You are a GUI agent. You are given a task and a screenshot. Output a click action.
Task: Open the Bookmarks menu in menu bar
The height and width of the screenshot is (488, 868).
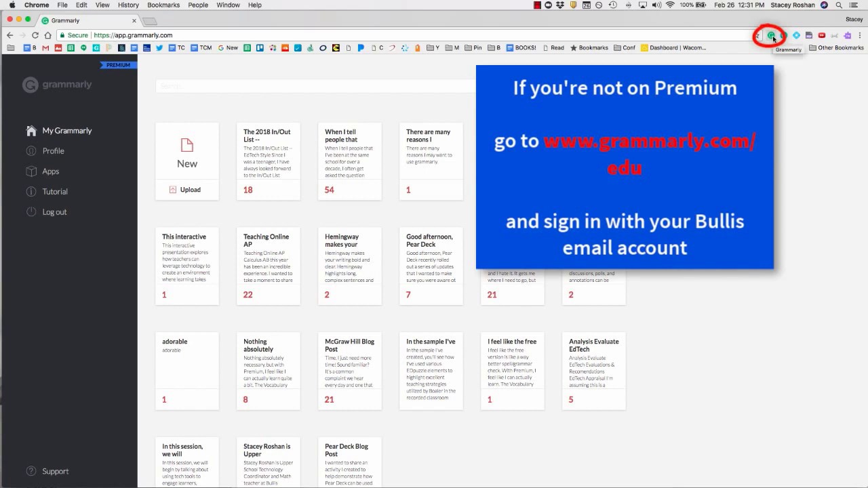coord(163,5)
